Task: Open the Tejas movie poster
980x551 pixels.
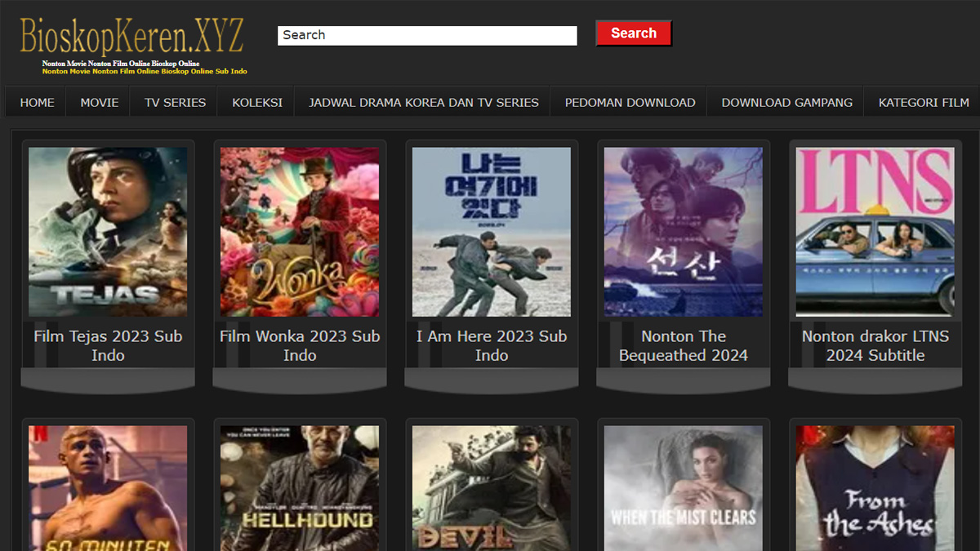Action: tap(107, 231)
